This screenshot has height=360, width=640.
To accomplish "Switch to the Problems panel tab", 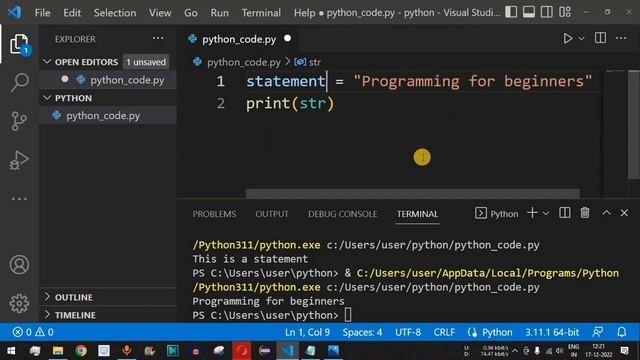I will tap(214, 214).
